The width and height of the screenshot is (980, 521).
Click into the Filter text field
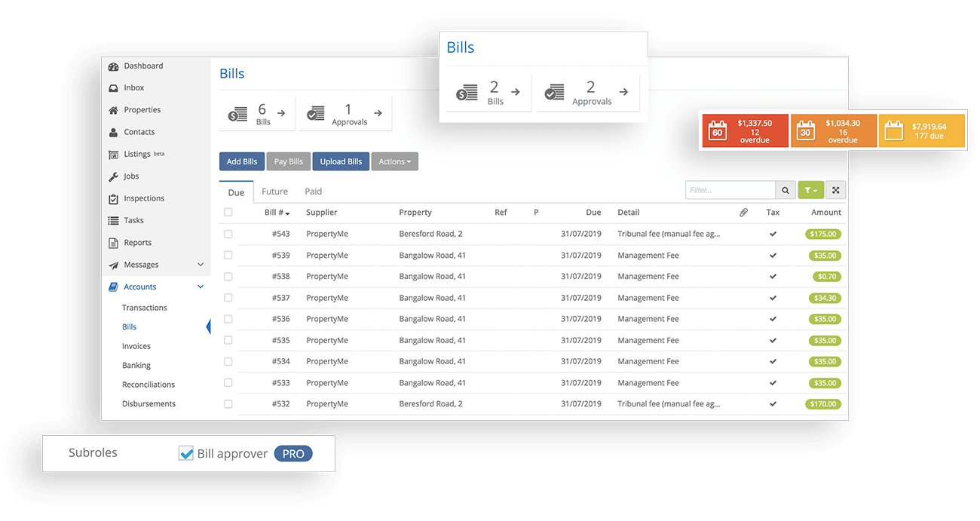pos(730,191)
